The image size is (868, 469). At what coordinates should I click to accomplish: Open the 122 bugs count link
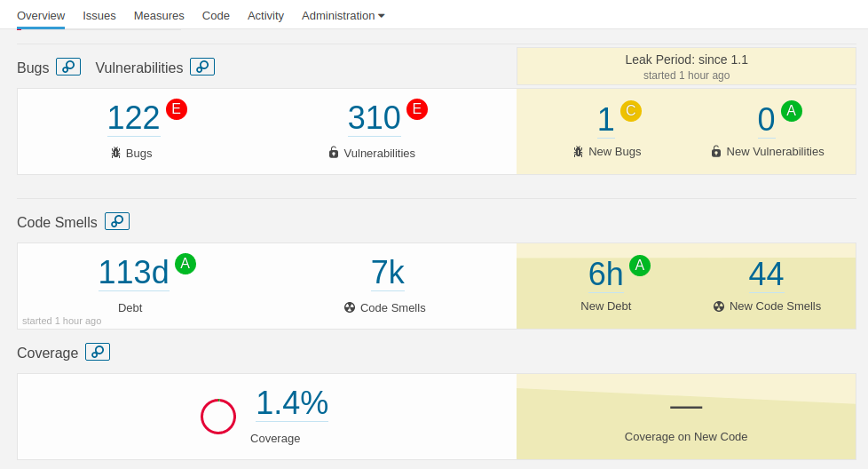pos(133,118)
